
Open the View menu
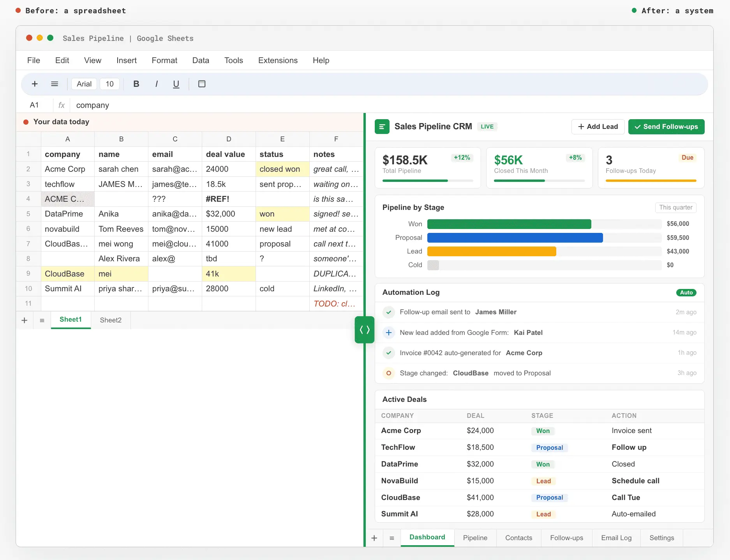point(93,60)
